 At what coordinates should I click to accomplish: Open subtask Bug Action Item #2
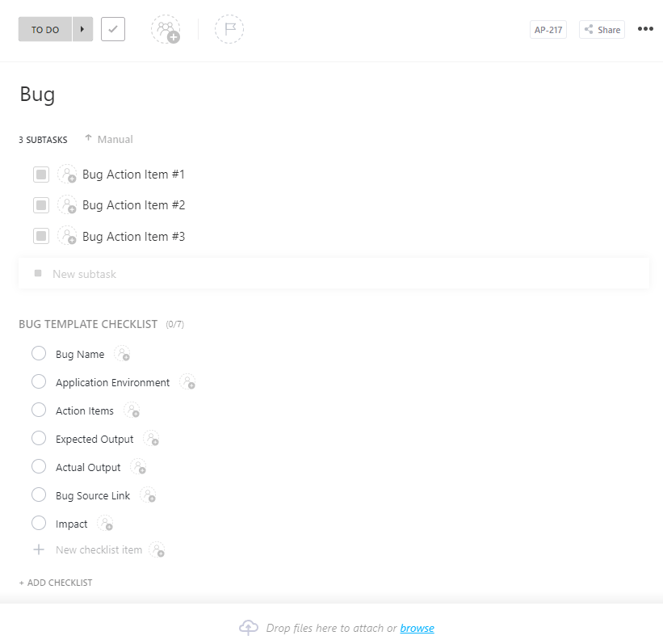point(133,205)
